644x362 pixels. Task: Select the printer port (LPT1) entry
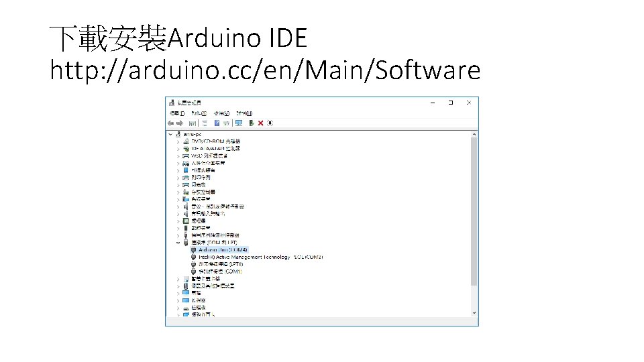click(221, 264)
